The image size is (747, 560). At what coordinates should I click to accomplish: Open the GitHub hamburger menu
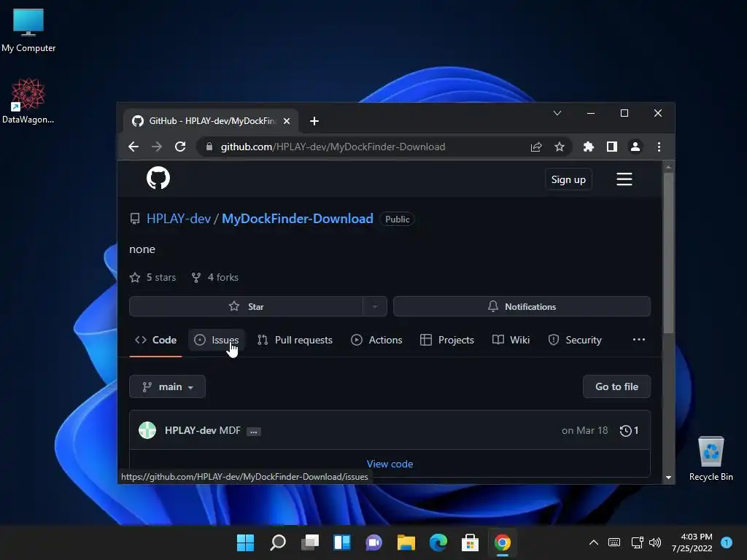(624, 179)
